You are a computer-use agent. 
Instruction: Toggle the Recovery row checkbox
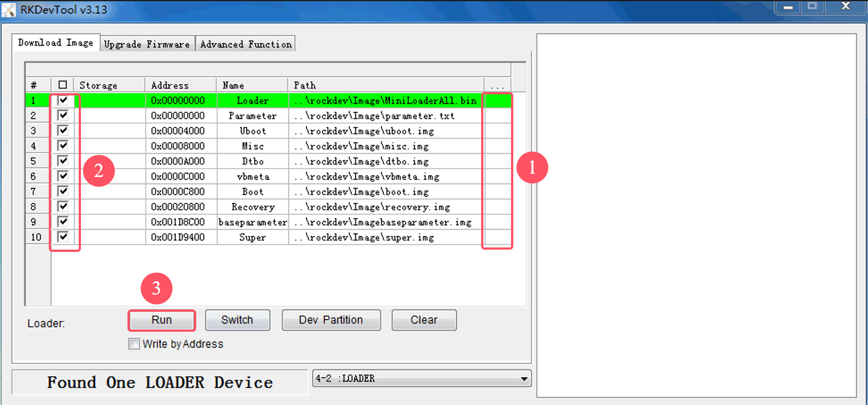coord(63,207)
